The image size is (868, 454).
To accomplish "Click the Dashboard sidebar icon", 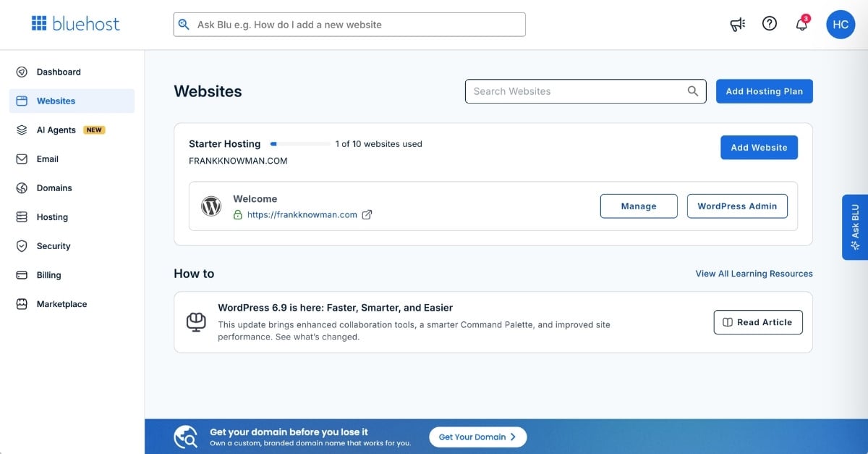I will (22, 72).
